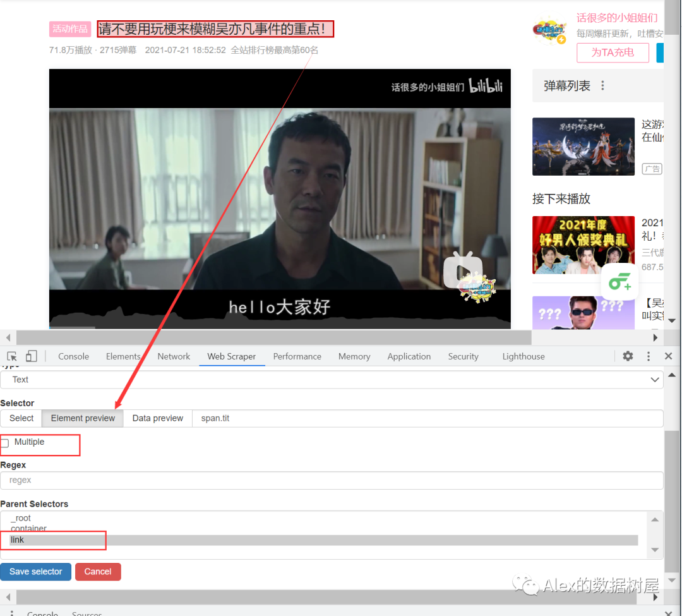Screen dimensions: 682x616
Task: Open the bottom drawer options dots
Action: coord(12,613)
